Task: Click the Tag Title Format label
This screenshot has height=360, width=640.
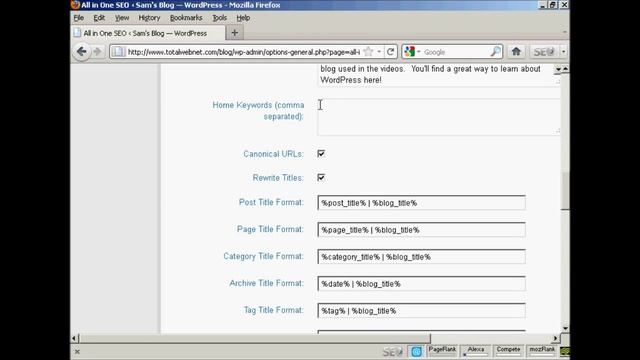Action: [x=273, y=310]
